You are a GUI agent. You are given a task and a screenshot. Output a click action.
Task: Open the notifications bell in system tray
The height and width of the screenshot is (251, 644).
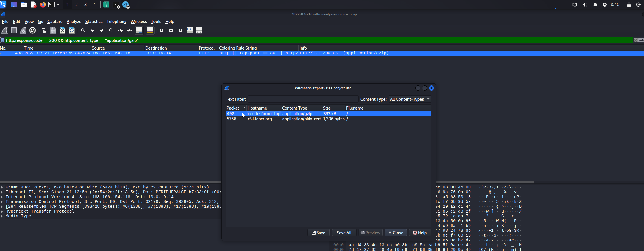[x=595, y=5]
